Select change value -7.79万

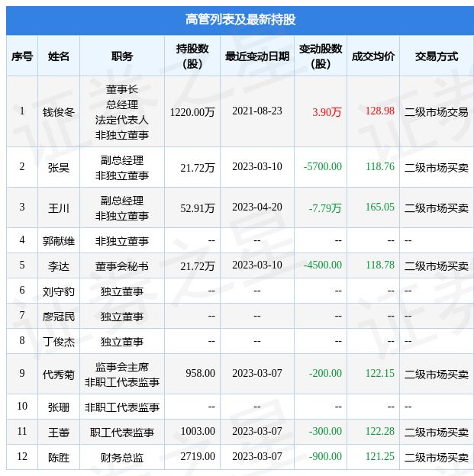pos(325,208)
